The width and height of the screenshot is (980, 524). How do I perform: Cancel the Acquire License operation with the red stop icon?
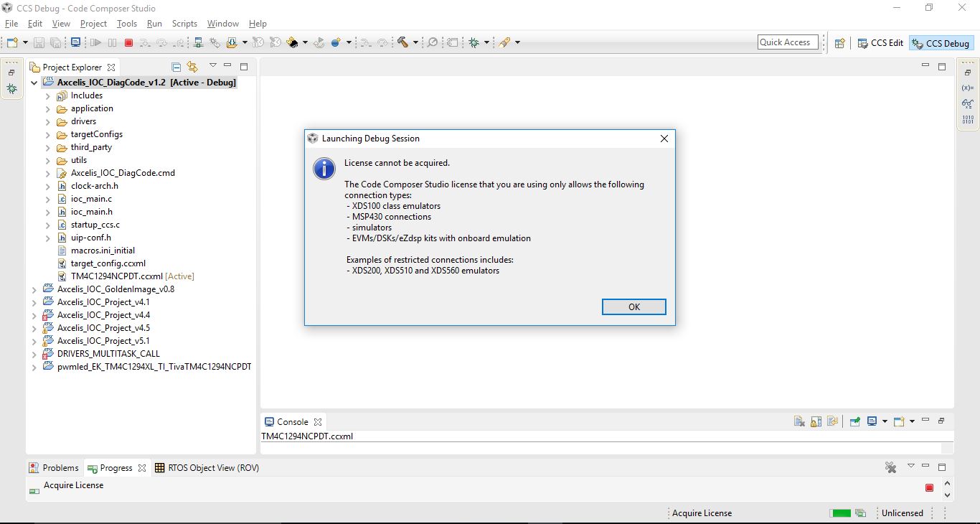click(x=929, y=488)
